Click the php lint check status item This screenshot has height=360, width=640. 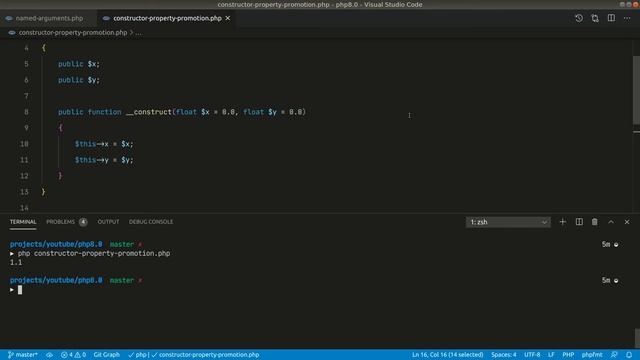(138, 355)
